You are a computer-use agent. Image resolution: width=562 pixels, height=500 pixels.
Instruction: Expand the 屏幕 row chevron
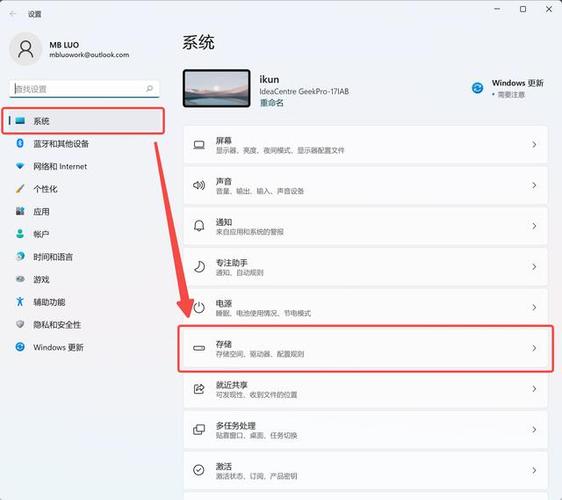[534, 144]
